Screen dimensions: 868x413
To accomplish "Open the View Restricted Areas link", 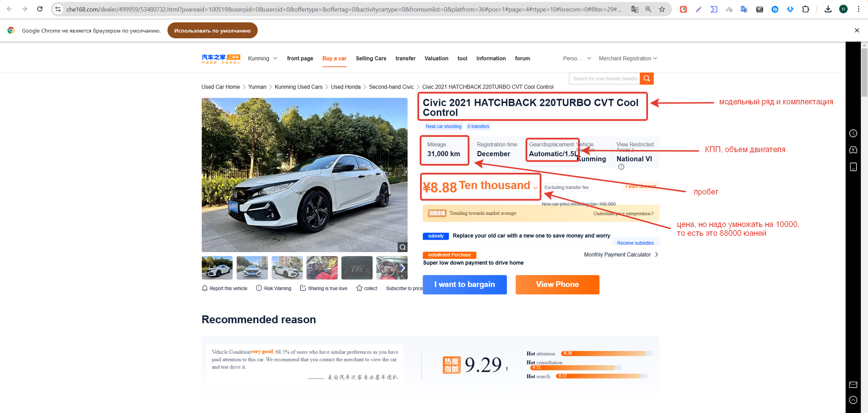I will [x=635, y=147].
